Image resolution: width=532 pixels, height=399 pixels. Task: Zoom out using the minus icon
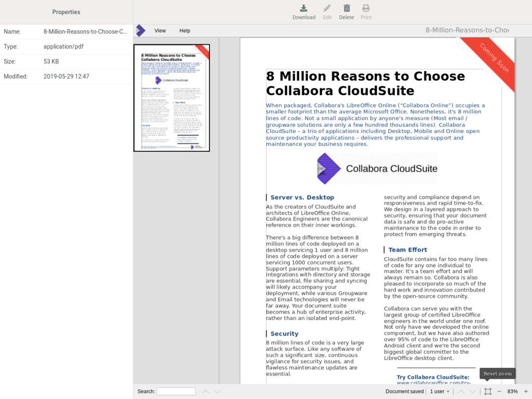pos(499,391)
